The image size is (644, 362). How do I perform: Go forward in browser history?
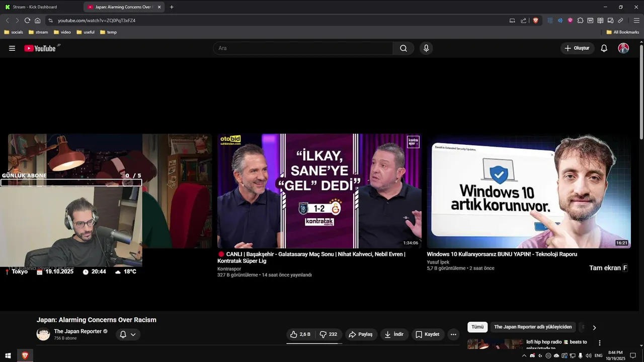click(x=17, y=21)
